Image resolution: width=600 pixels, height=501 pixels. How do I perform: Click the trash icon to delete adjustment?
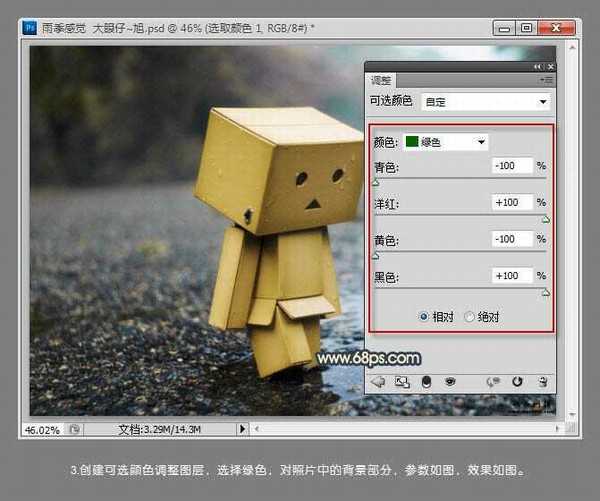point(542,381)
